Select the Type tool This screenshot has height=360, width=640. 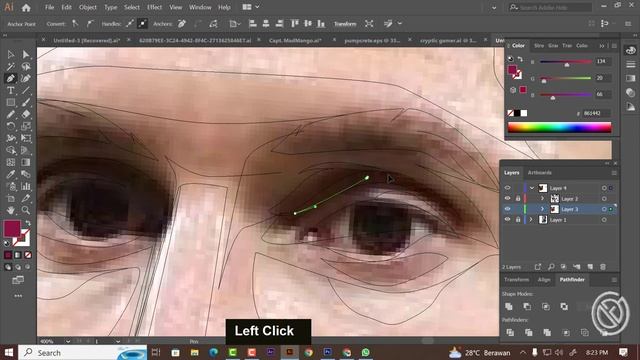[11, 90]
